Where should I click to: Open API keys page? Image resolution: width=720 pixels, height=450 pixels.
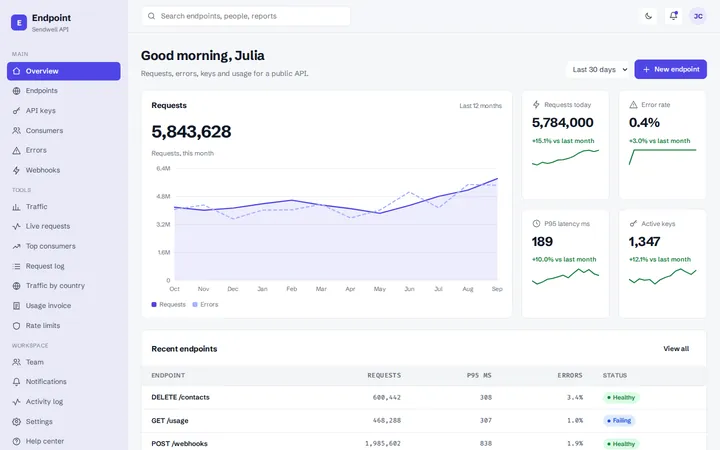tap(64, 111)
